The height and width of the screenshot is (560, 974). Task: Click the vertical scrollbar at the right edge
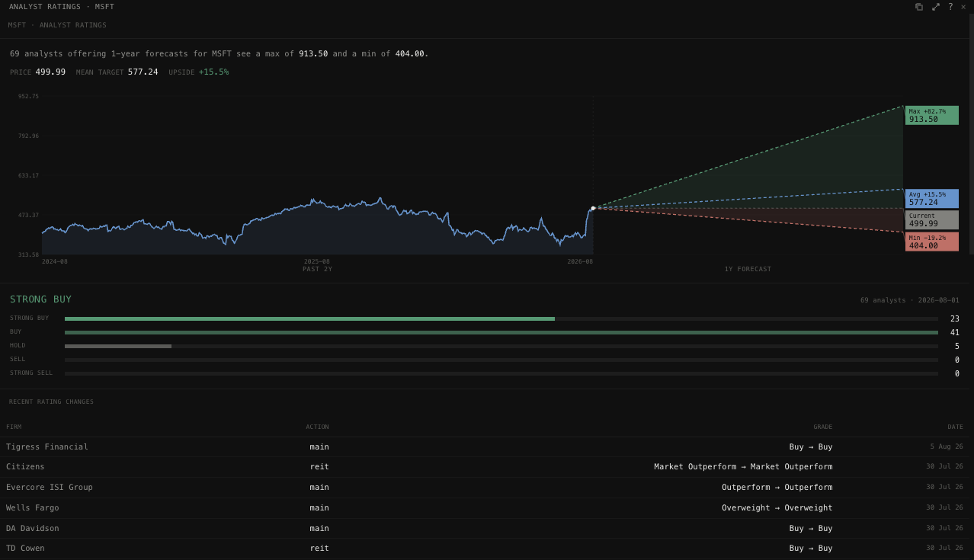(971, 134)
